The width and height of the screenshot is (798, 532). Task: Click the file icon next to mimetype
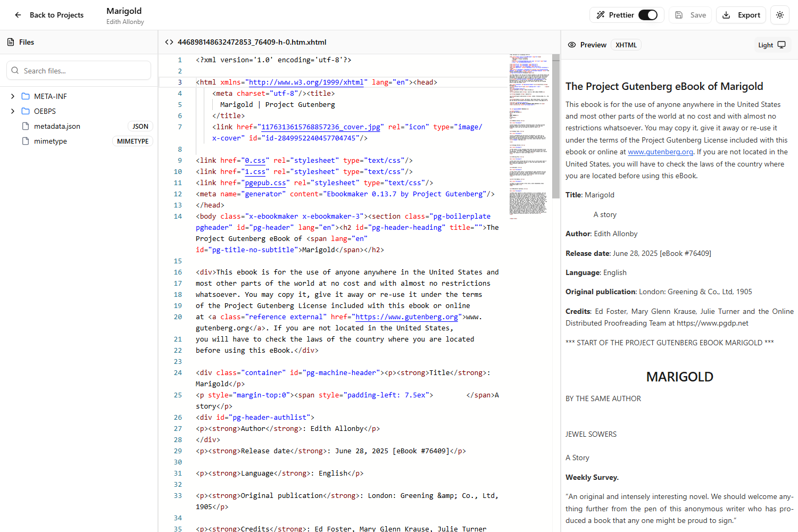pyautogui.click(x=24, y=141)
